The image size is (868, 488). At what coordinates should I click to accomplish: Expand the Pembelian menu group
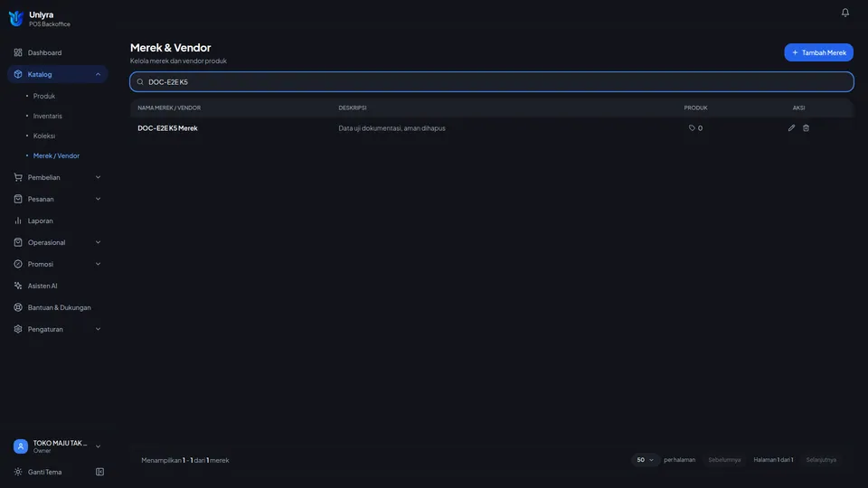click(58, 178)
